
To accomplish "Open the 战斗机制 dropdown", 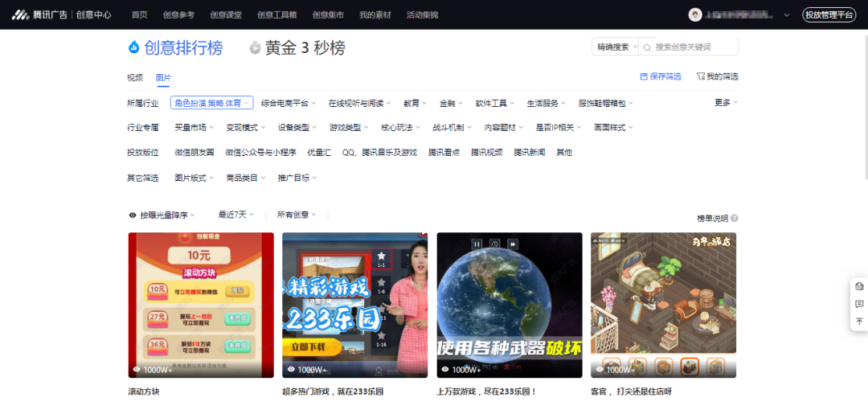I will (452, 128).
